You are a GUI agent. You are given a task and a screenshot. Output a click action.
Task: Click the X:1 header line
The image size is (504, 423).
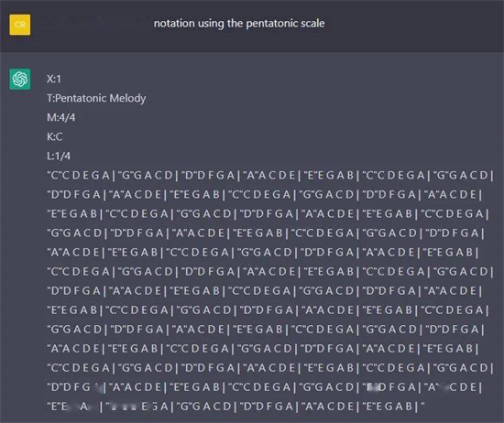click(x=54, y=79)
